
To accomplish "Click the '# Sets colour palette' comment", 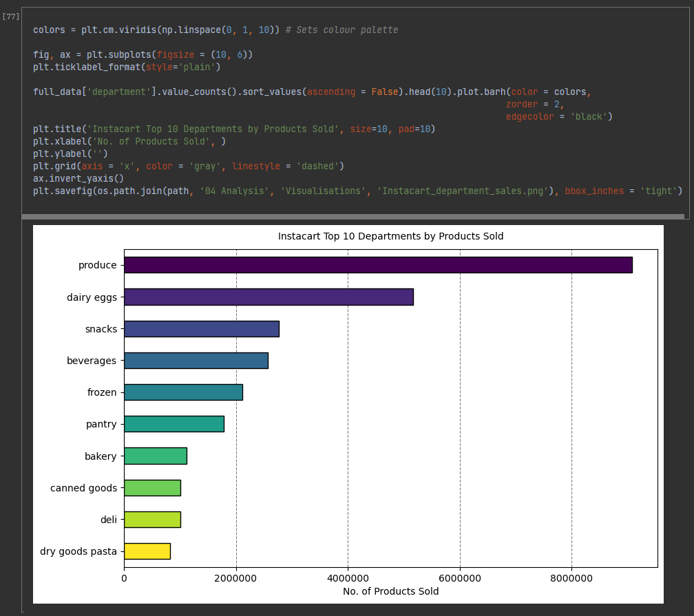I will coord(341,30).
